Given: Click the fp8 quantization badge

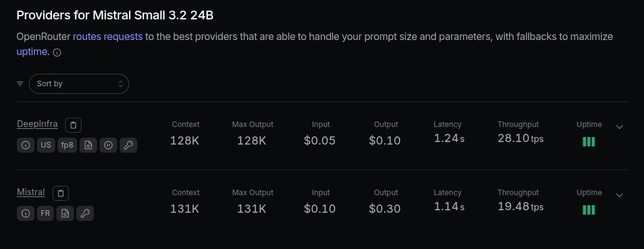Looking at the screenshot, I should click(68, 145).
